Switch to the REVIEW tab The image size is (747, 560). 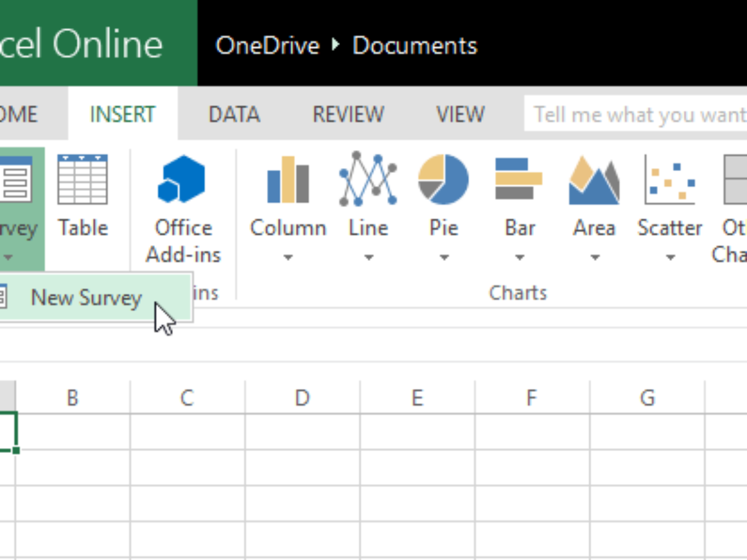pos(348,114)
